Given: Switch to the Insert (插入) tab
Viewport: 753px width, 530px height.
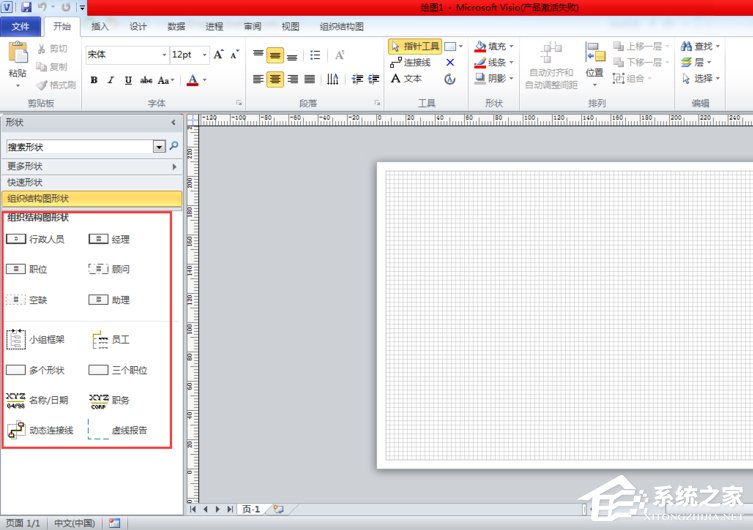Looking at the screenshot, I should click(100, 26).
